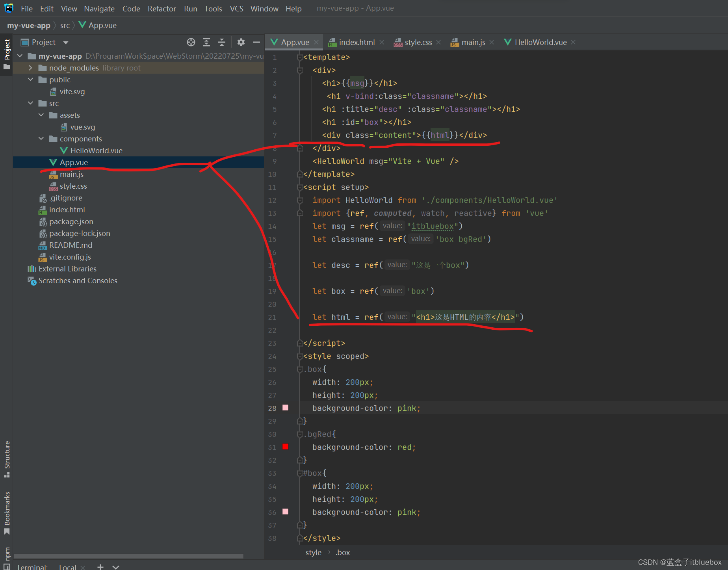Select package-lock.json in the project tree
The height and width of the screenshot is (570, 728).
[80, 233]
